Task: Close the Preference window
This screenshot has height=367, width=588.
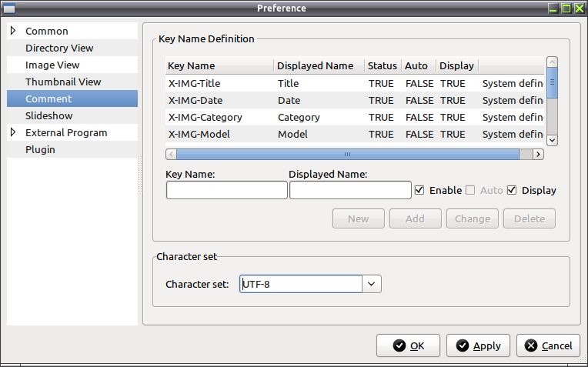Action: (580, 8)
